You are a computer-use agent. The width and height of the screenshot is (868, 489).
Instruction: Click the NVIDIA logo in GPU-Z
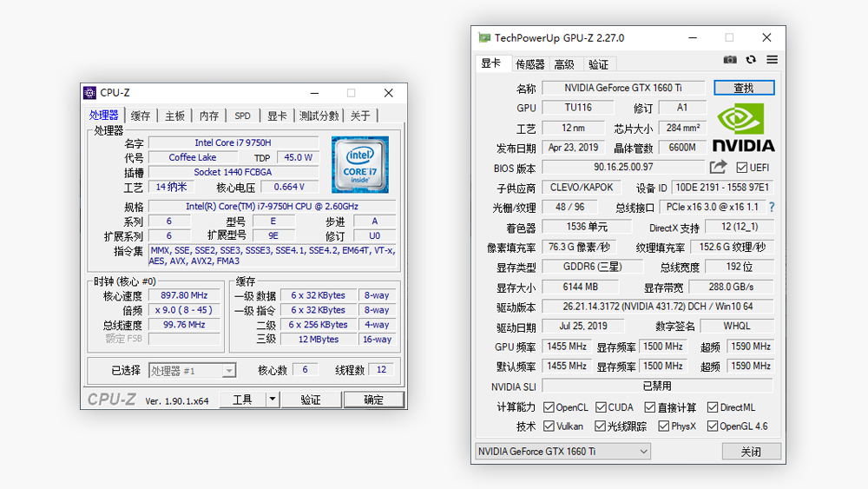[744, 129]
